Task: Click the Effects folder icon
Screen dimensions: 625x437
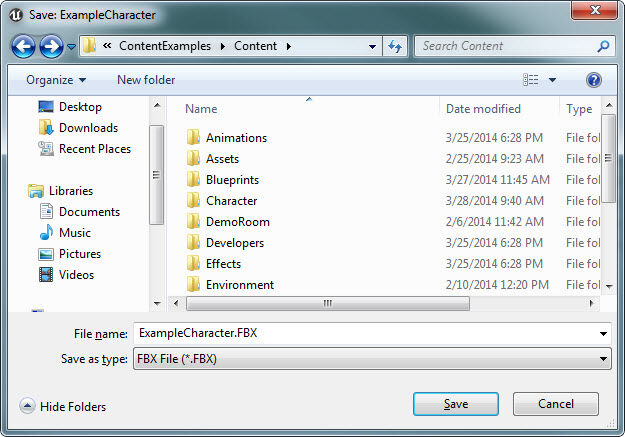Action: click(193, 264)
